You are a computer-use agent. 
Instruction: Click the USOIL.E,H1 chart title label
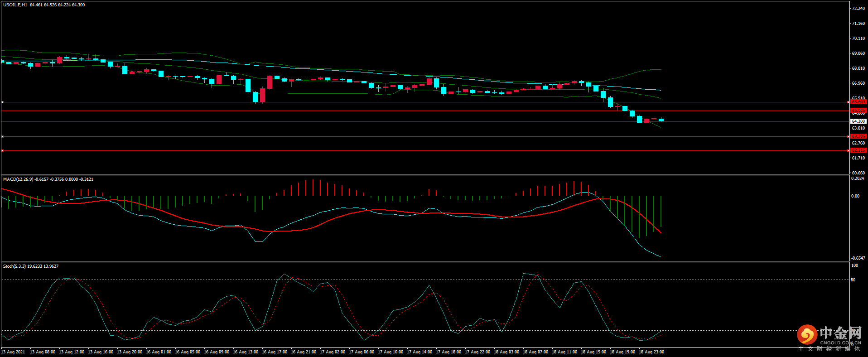[15, 5]
